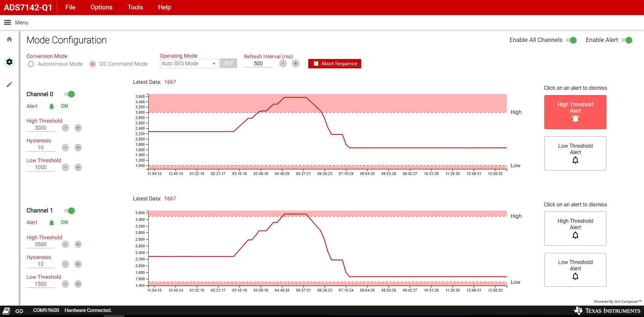Click the SET button
The height and width of the screenshot is (317, 644).
click(x=228, y=63)
